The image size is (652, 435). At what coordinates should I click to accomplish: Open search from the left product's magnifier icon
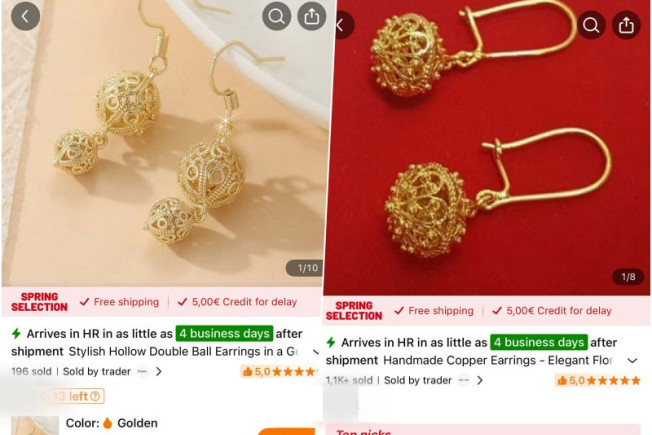(x=277, y=16)
